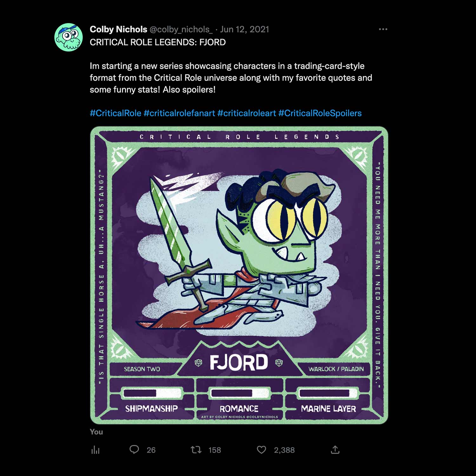The image size is (476, 476).
Task: Click the tweet body text paragraph
Action: pos(231,78)
